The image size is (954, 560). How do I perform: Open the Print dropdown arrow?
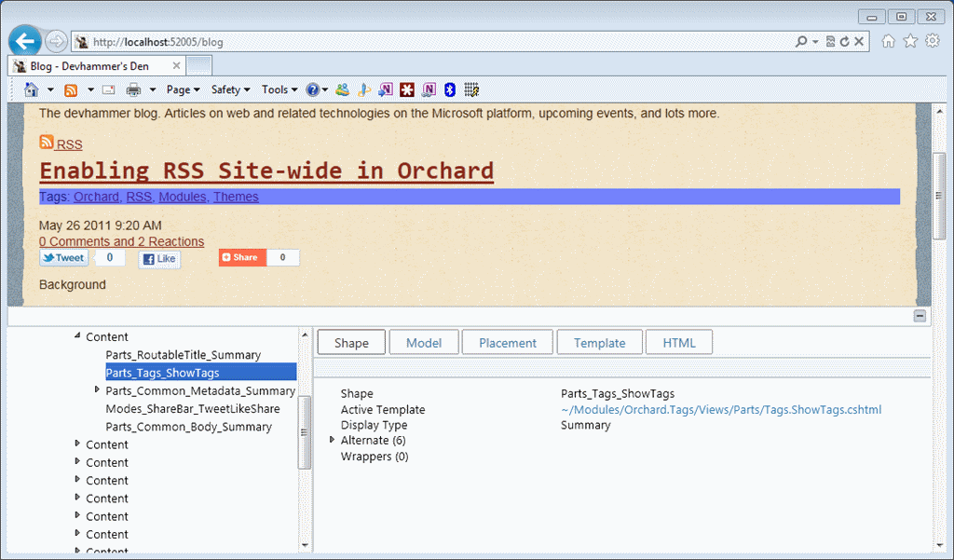153,90
